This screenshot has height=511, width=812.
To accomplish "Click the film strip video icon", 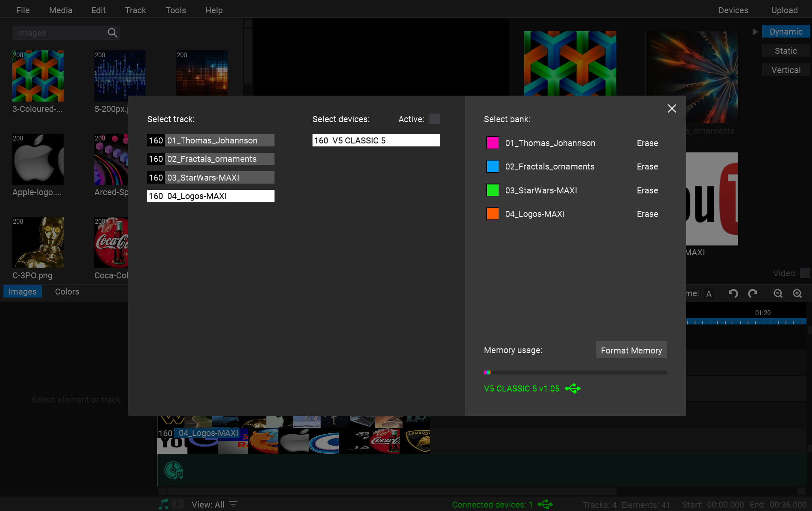I will click(x=178, y=504).
